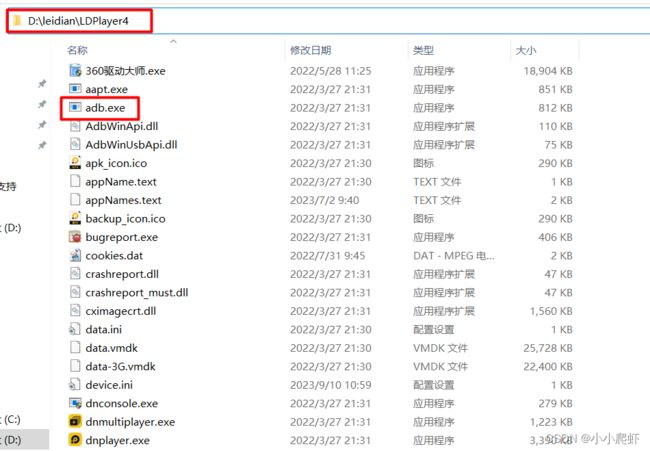Select file name dnmultiplayer.exe
This screenshot has height=451, width=650.
pyautogui.click(x=130, y=422)
